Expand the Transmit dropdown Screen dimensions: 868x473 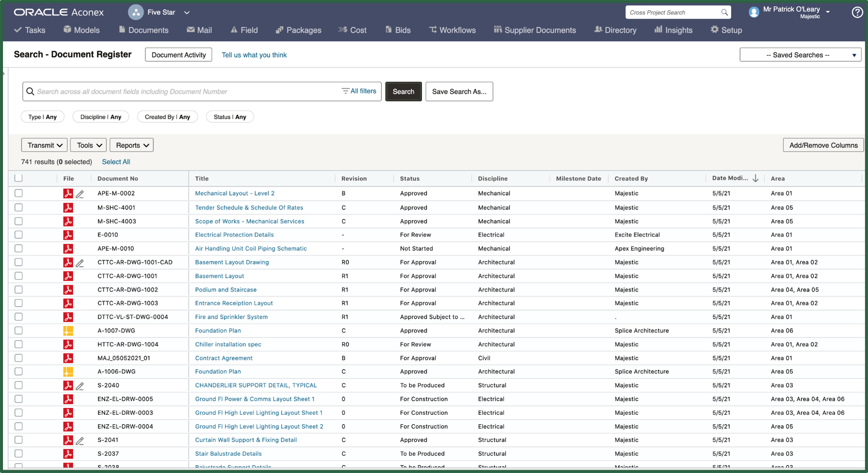(44, 145)
